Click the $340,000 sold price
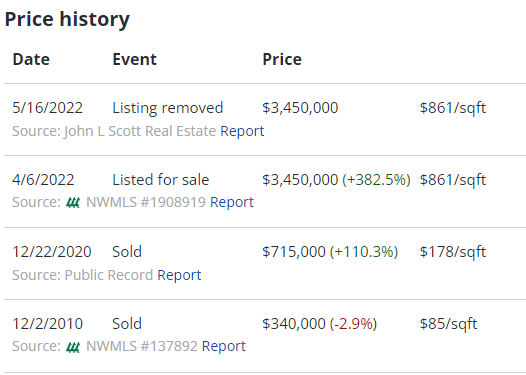526x375 pixels. 294,324
